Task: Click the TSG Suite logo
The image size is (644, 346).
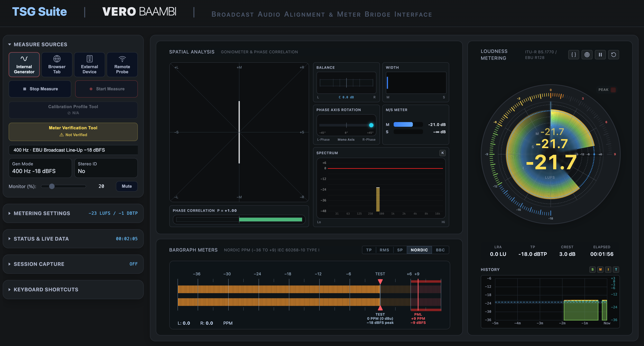Action: coord(40,12)
